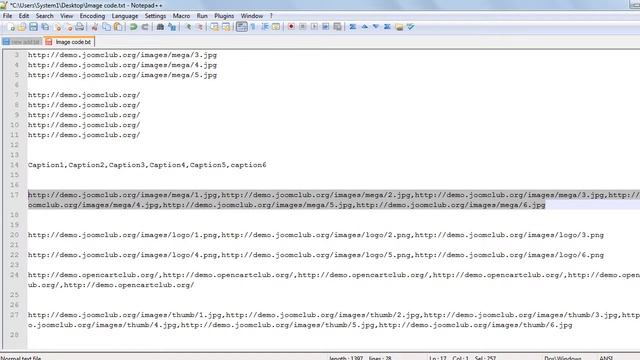Click line number 12 in the margin
This screenshot has width=640, height=360.
pyautogui.click(x=14, y=145)
